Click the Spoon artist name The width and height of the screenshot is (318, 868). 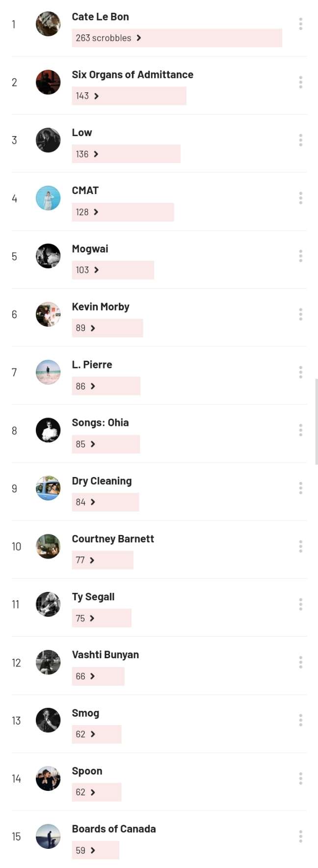pos(87,771)
